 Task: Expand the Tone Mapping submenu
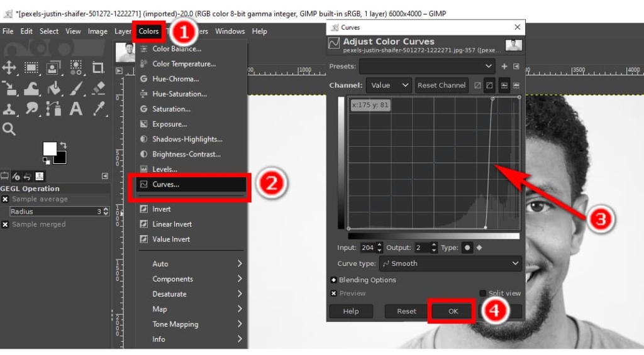(191, 324)
